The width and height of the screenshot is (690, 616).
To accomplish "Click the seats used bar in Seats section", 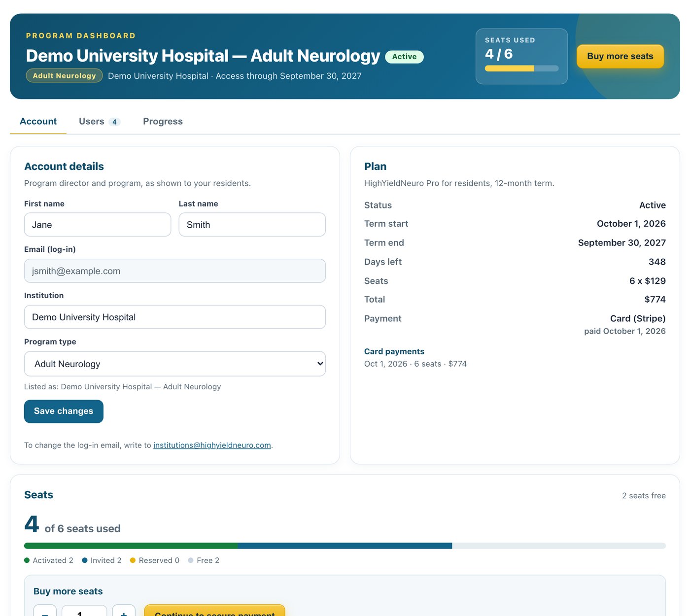I will click(x=345, y=546).
